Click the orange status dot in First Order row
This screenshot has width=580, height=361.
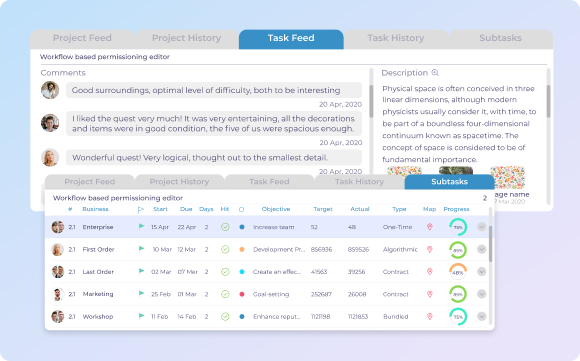(242, 249)
